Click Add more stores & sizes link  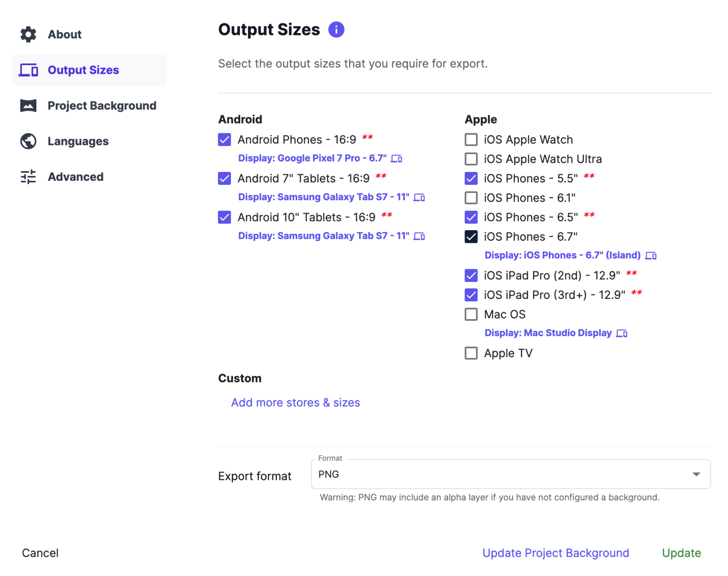295,403
